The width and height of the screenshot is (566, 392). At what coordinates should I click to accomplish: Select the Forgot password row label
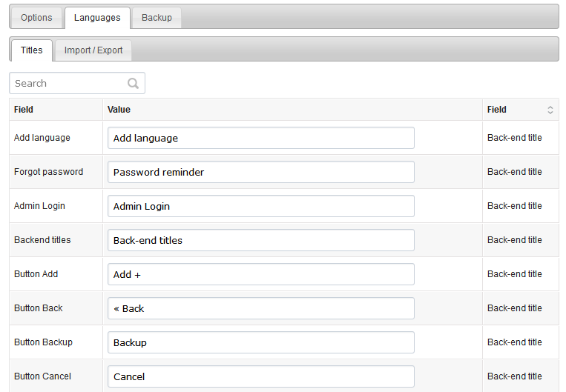point(48,172)
